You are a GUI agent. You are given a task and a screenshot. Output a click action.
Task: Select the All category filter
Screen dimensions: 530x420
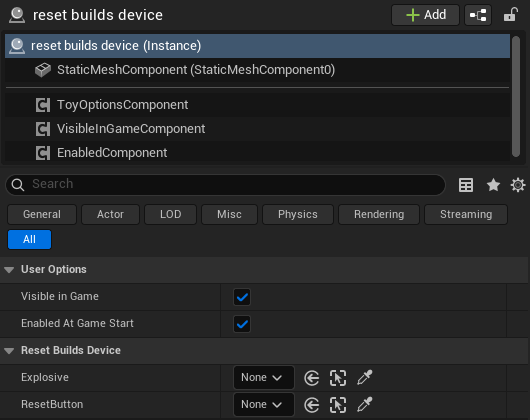pyautogui.click(x=29, y=240)
